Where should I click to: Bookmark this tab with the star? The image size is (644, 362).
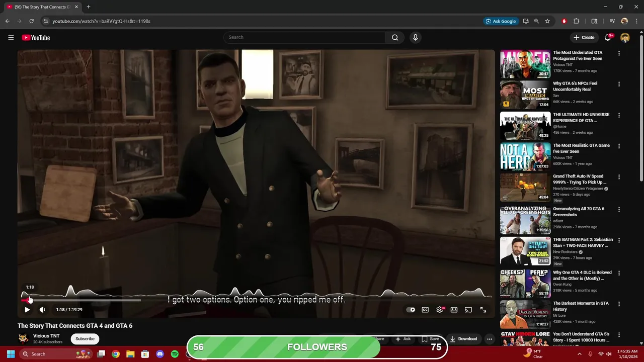(x=547, y=21)
